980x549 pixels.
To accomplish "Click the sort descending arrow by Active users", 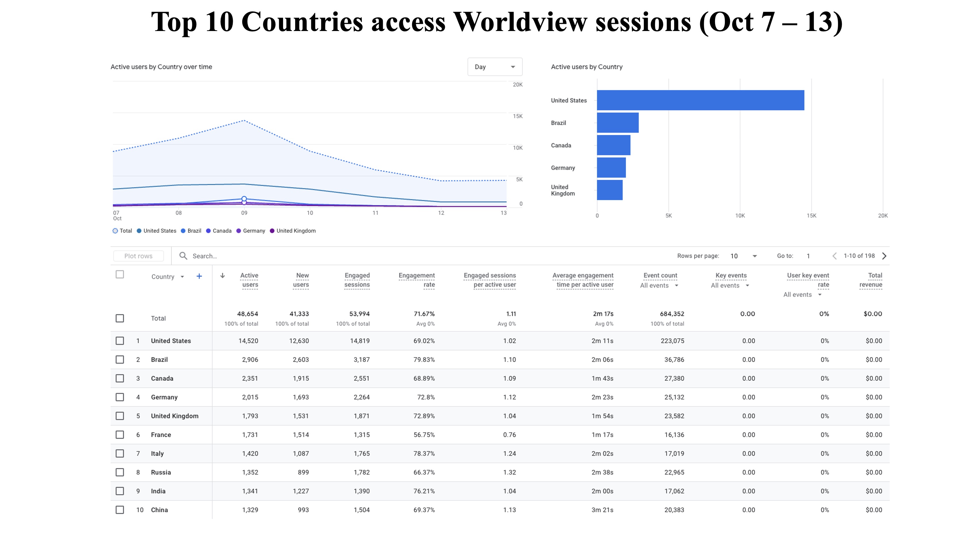I will [x=222, y=276].
